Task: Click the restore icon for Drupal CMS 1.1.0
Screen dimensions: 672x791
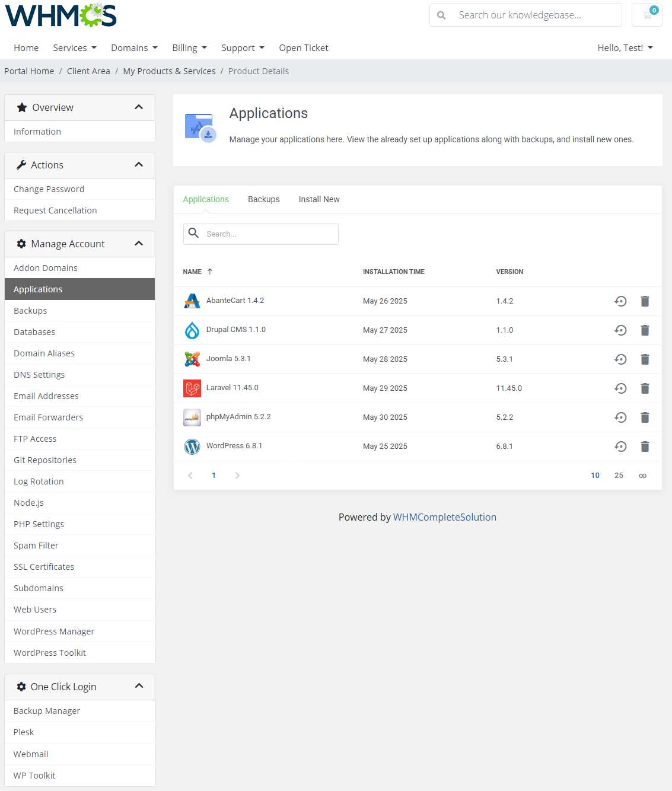Action: (x=620, y=330)
